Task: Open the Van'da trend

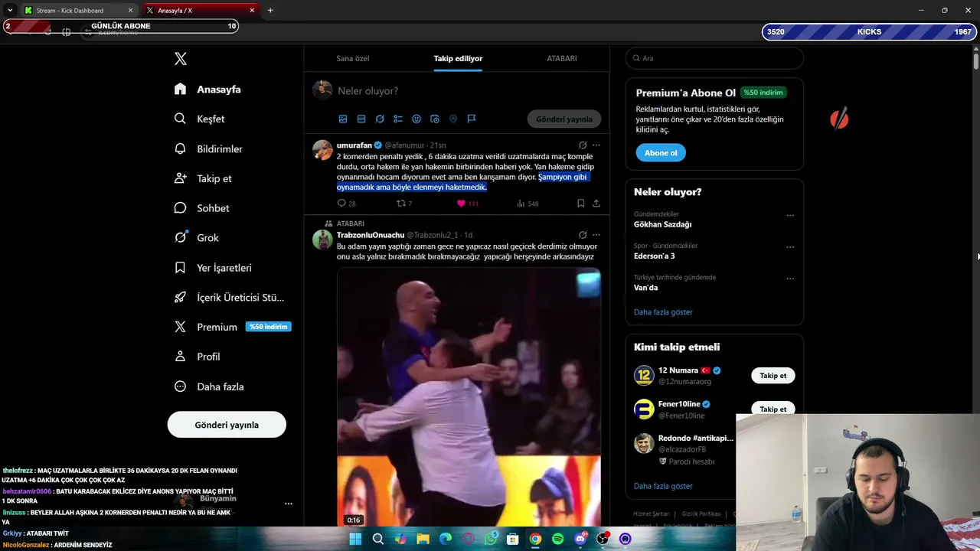Action: (645, 288)
